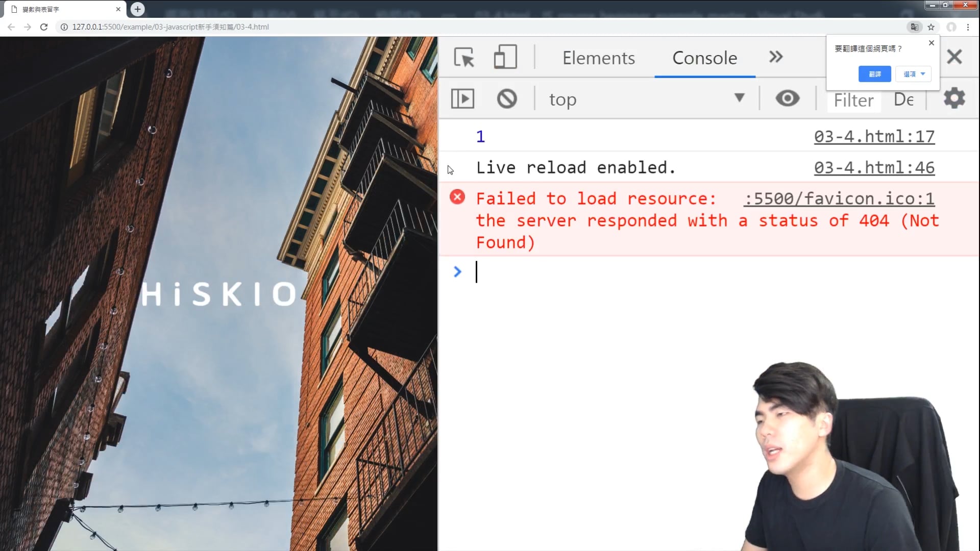Open console settings via the gear icon
Image resolution: width=980 pixels, height=551 pixels.
[x=954, y=98]
